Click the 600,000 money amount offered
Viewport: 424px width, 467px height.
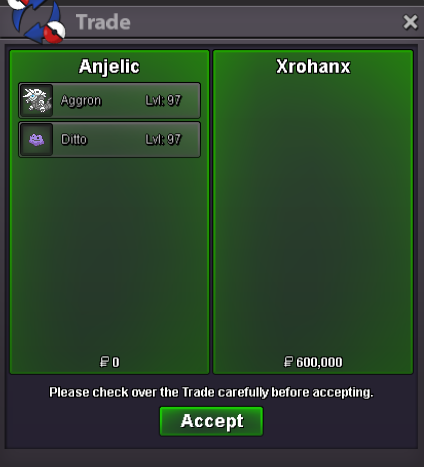click(x=319, y=362)
